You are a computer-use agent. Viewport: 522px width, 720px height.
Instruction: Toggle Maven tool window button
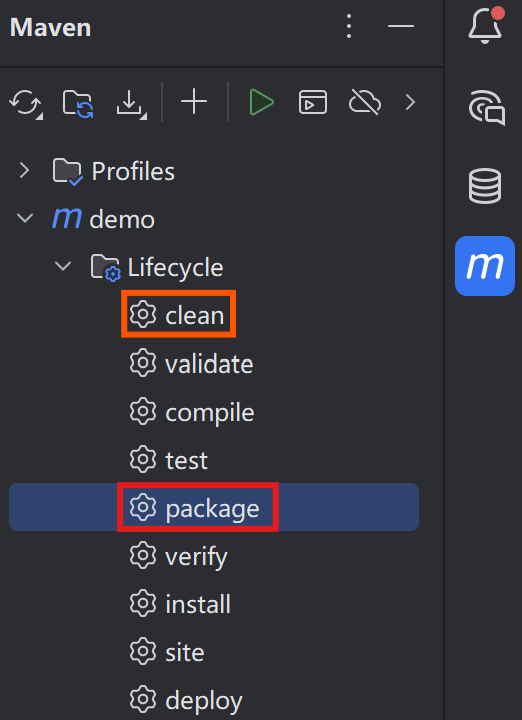click(485, 266)
